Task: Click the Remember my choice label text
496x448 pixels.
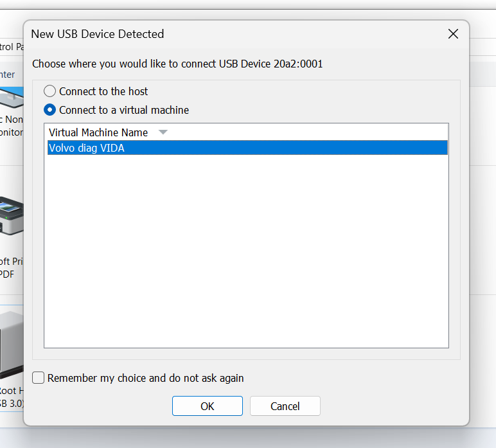Action: (x=146, y=378)
